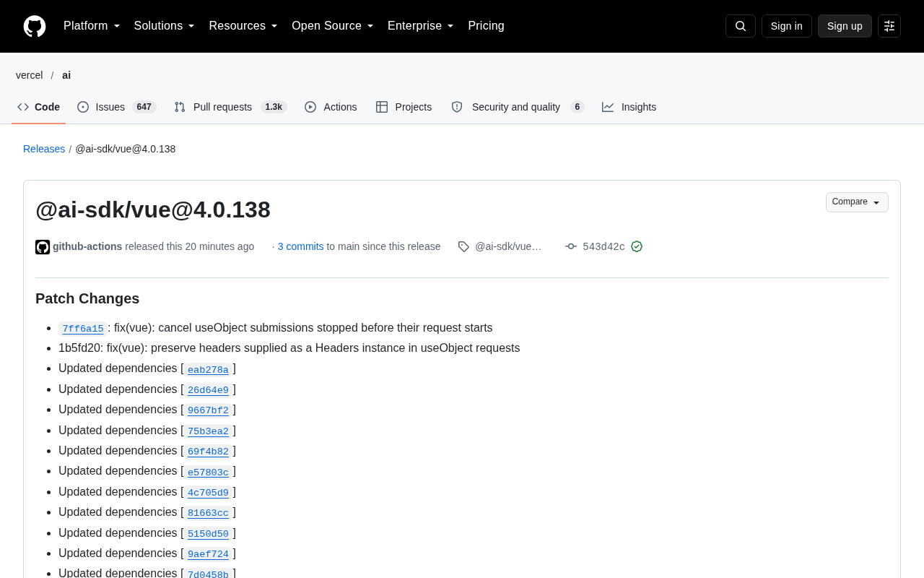This screenshot has height=578, width=924.
Task: Switch to the Code tab
Action: 39,107
